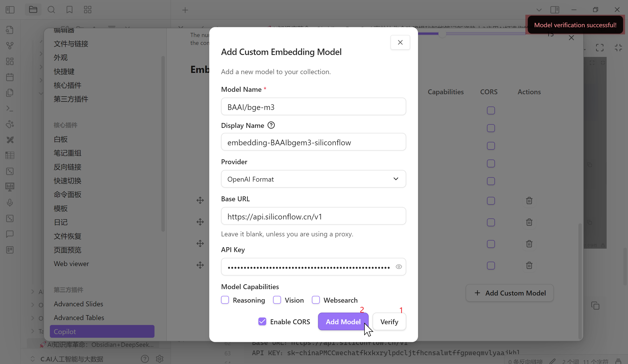The height and width of the screenshot is (364, 628).
Task: Open search from the top toolbar
Action: pyautogui.click(x=51, y=10)
